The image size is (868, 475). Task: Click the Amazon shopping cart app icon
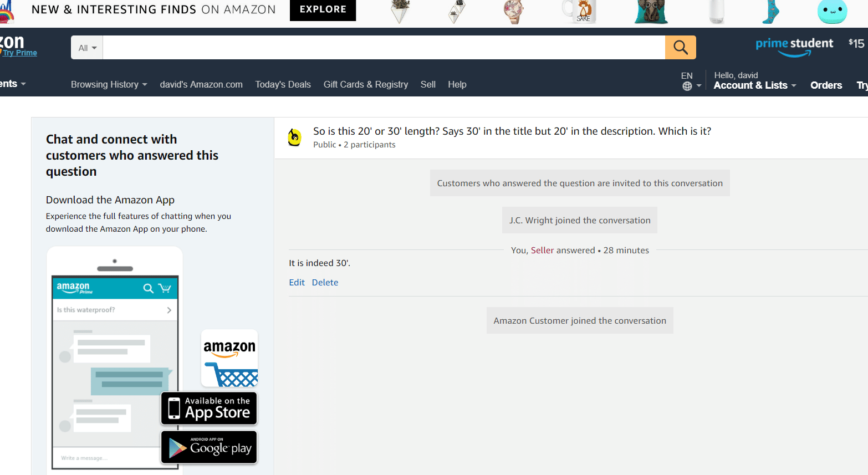229,359
